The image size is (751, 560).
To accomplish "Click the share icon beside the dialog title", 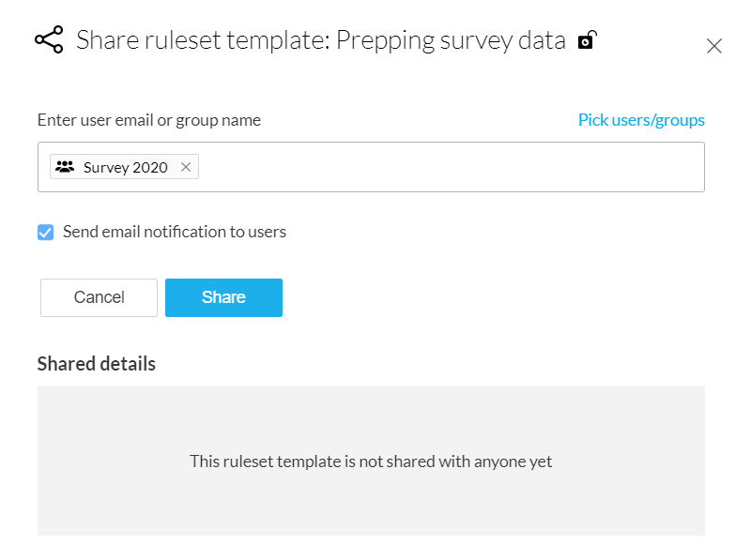I will [49, 40].
